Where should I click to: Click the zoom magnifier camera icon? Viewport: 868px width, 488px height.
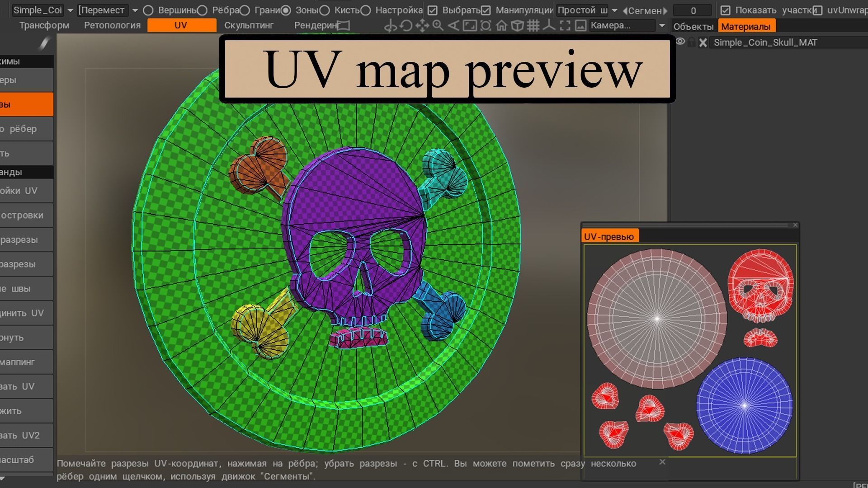438,26
